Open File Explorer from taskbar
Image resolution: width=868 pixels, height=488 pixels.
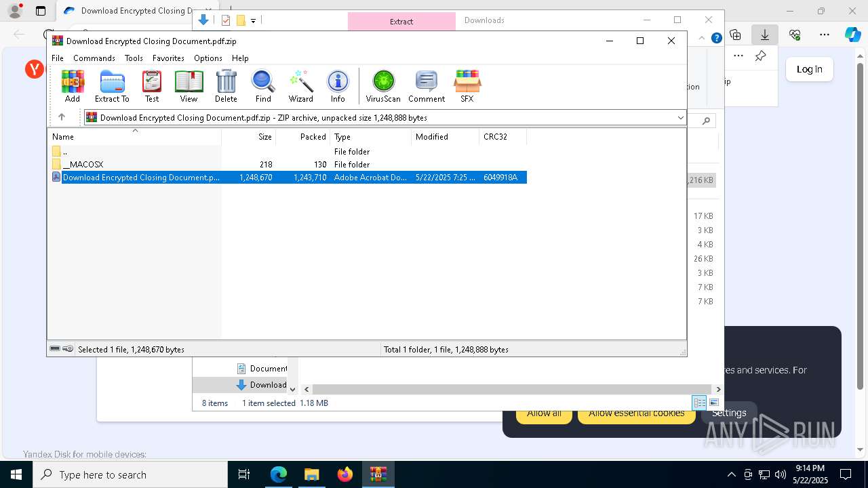tap(311, 474)
